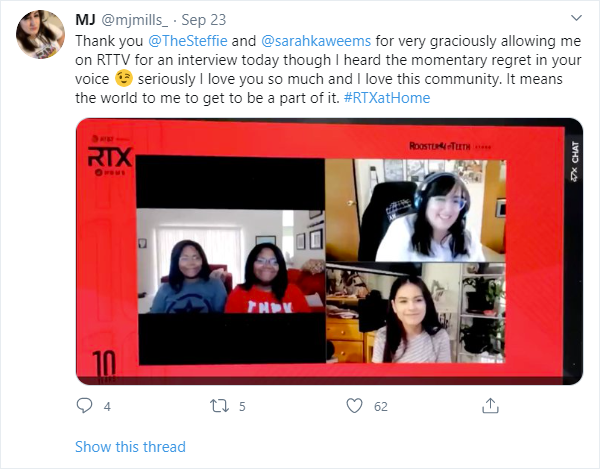Open the MJ display name
The width and height of the screenshot is (600, 469).
(85, 20)
